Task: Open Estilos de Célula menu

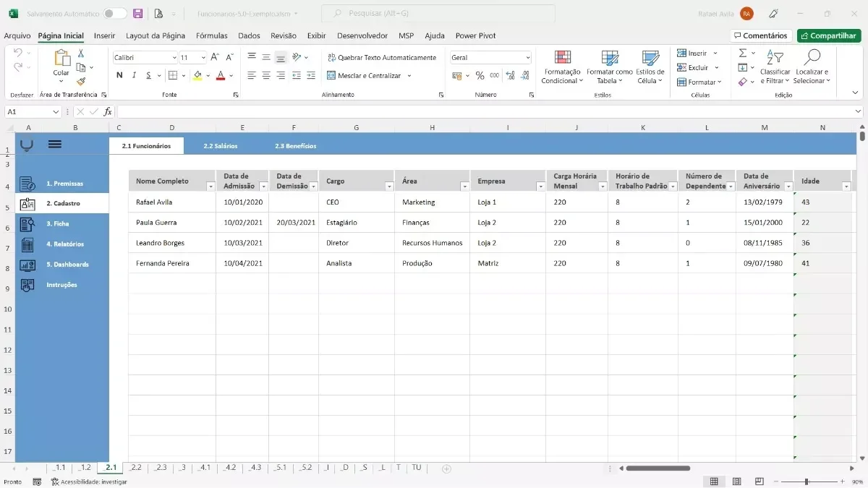Action: tap(650, 67)
